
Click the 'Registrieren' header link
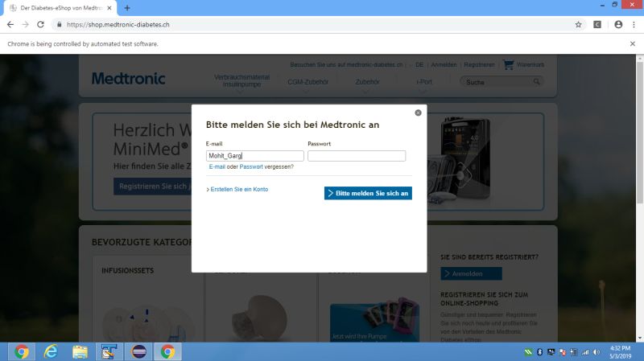pyautogui.click(x=479, y=65)
